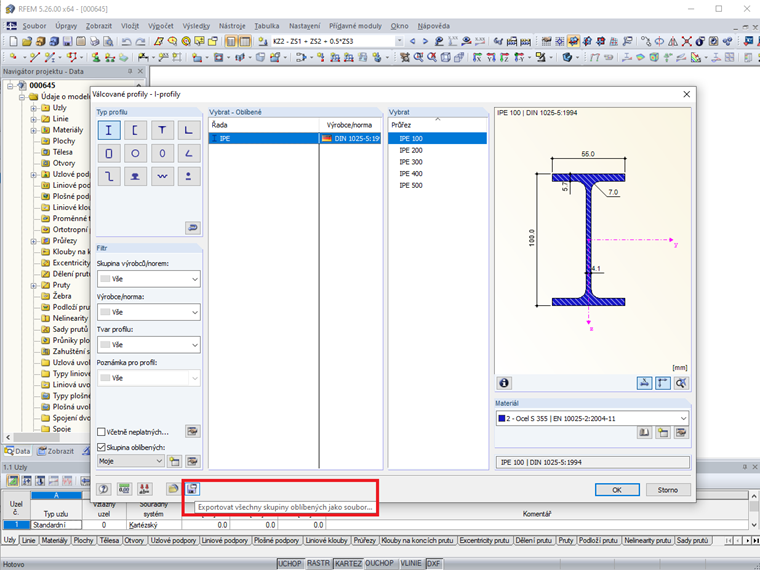The width and height of the screenshot is (760, 570).
Task: Click IPE row in Řada list
Action: 295,139
